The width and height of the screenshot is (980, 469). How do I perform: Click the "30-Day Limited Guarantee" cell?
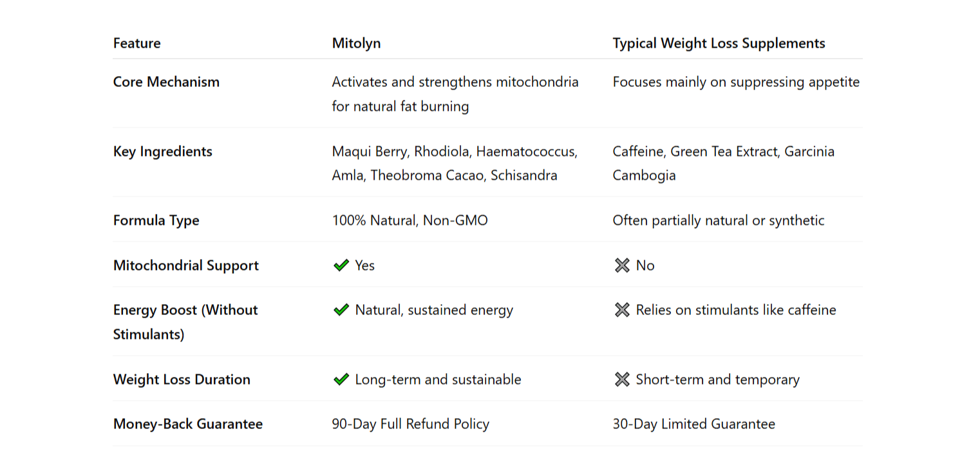[x=693, y=424]
